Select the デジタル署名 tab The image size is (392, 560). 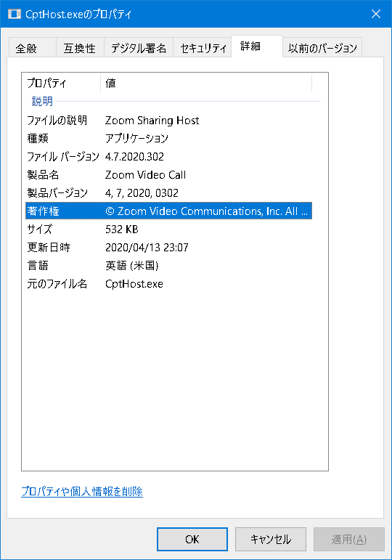[x=139, y=47]
